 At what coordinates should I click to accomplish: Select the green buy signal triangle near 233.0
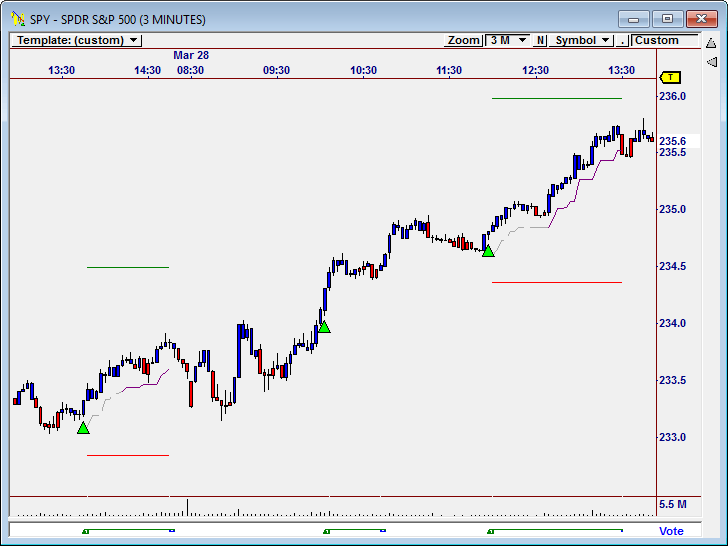83,428
